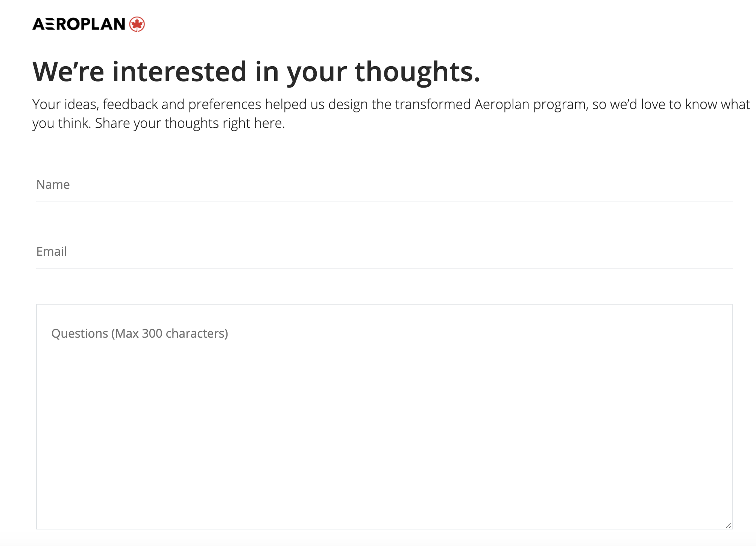Click the "Email" placeholder label
This screenshot has height=546, width=756.
tap(52, 252)
